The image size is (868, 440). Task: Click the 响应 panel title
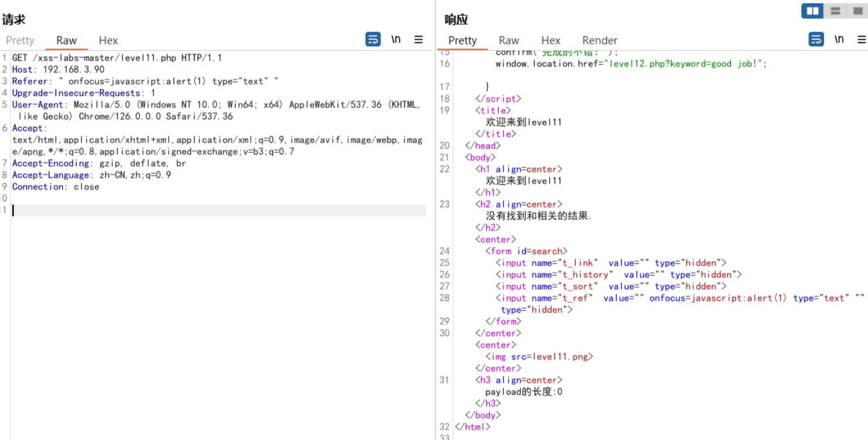(457, 19)
